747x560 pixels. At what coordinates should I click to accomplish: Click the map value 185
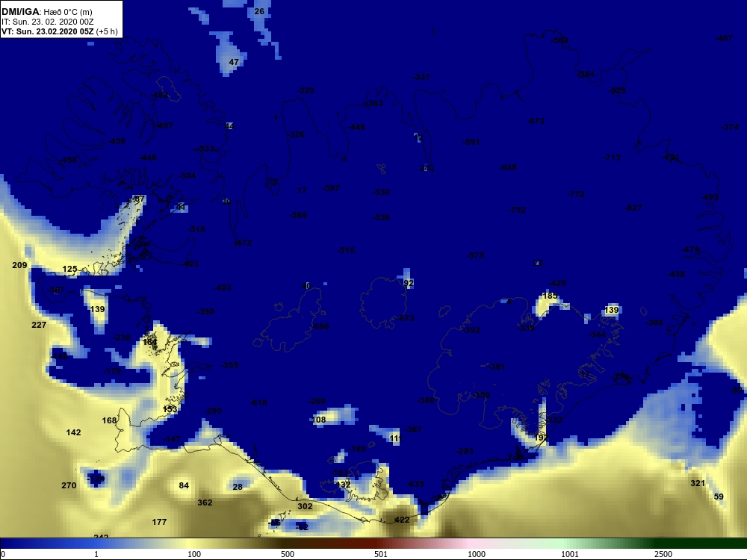click(x=551, y=296)
